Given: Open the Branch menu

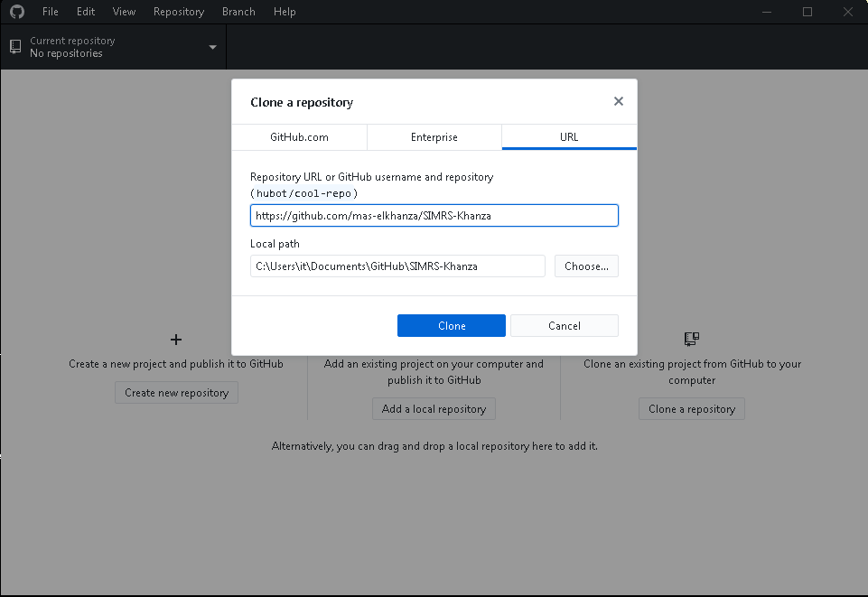Looking at the screenshot, I should pyautogui.click(x=238, y=11).
